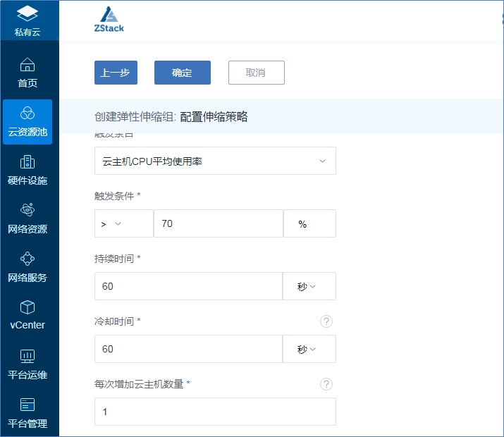Show help for 冷却时间 cooldown time
The image size is (504, 437).
(326, 321)
